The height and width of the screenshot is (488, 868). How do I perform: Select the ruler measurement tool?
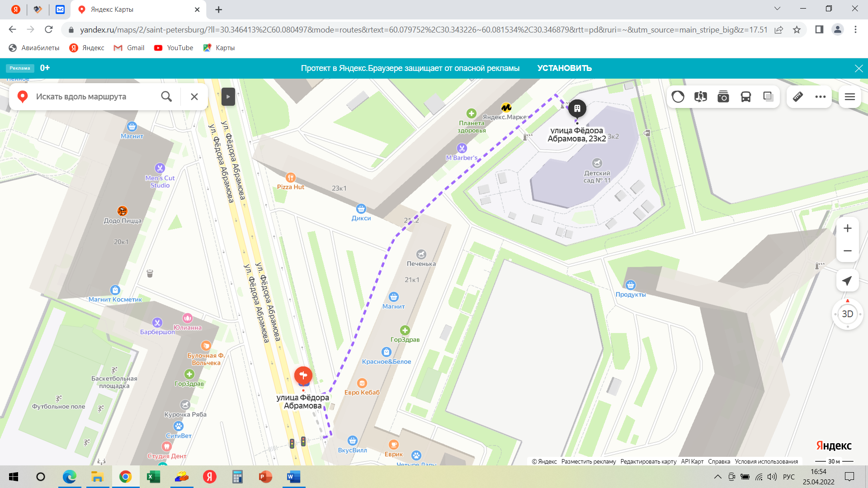tap(798, 97)
